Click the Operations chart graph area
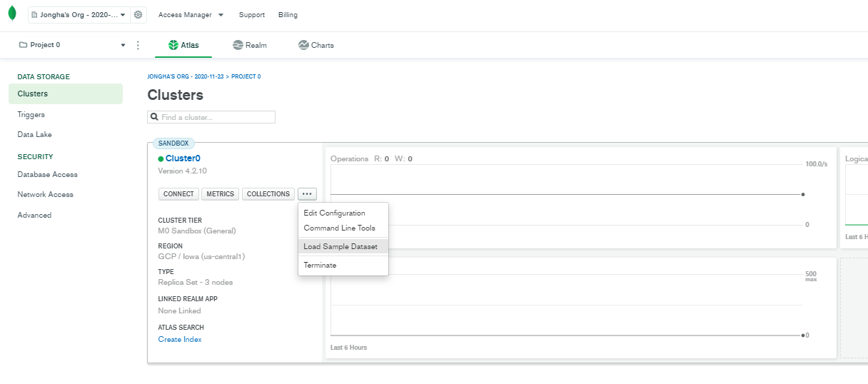868x384 pixels. [x=567, y=194]
